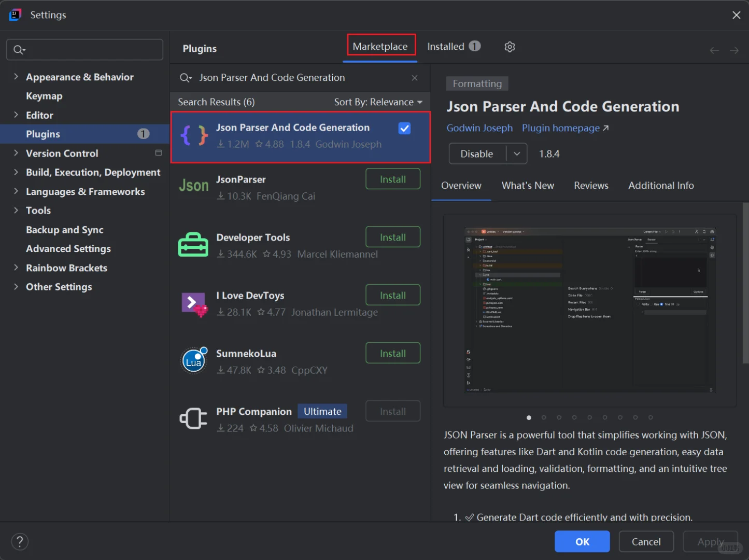749x560 pixels.
Task: Open the Reviews tab
Action: [591, 186]
